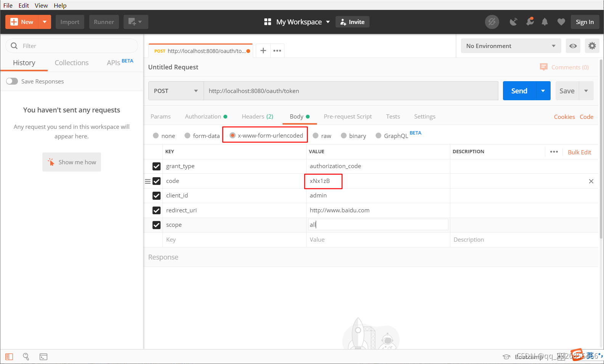Send the request
The image size is (604, 364).
(x=519, y=91)
